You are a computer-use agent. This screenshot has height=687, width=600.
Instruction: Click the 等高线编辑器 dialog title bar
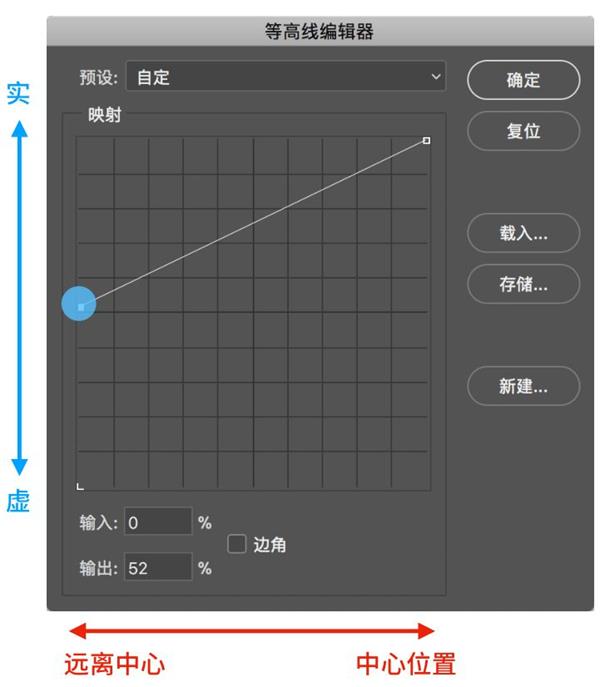point(320,31)
